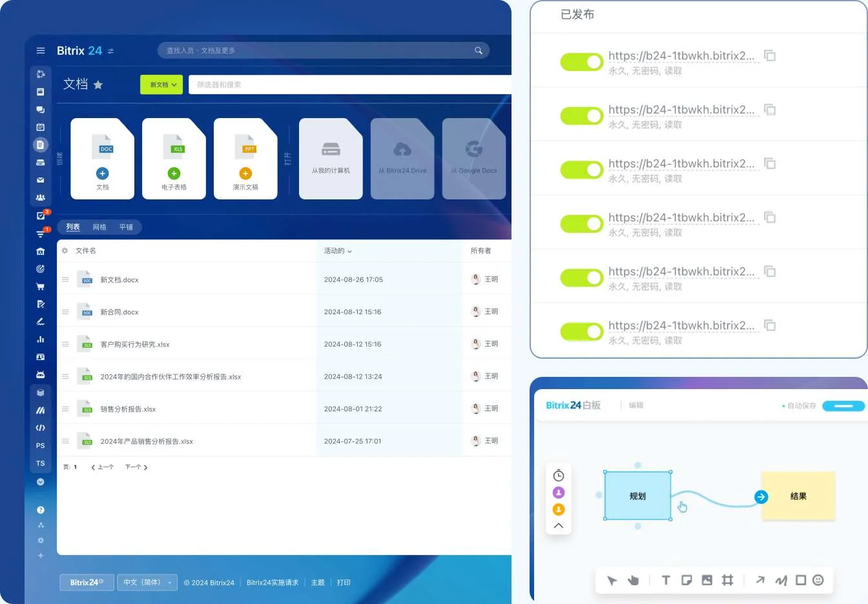Screen dimensions: 868x604
Task: Open the shopping cart icon in the left sidebar
Action: coord(41,287)
